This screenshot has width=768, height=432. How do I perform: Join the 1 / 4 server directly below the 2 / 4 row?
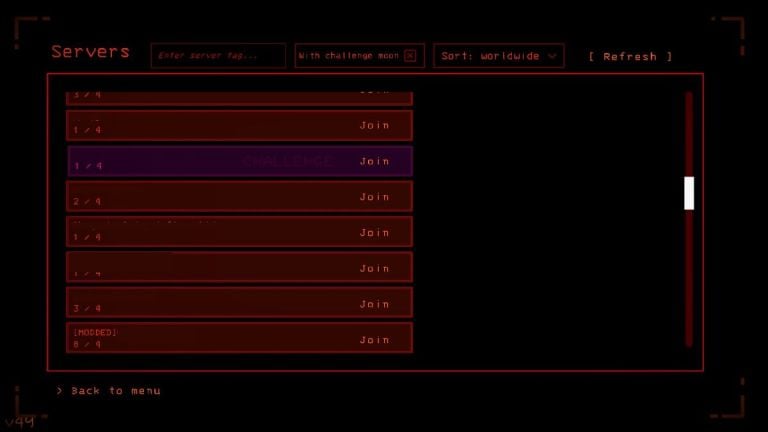[374, 232]
